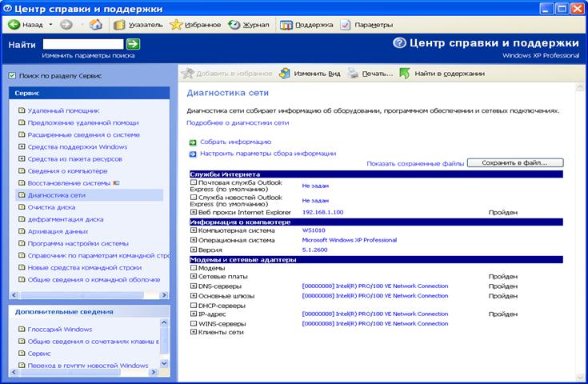This screenshot has height=384, width=588.
Task: Expand the Компьютерная система entry
Action: [194, 230]
